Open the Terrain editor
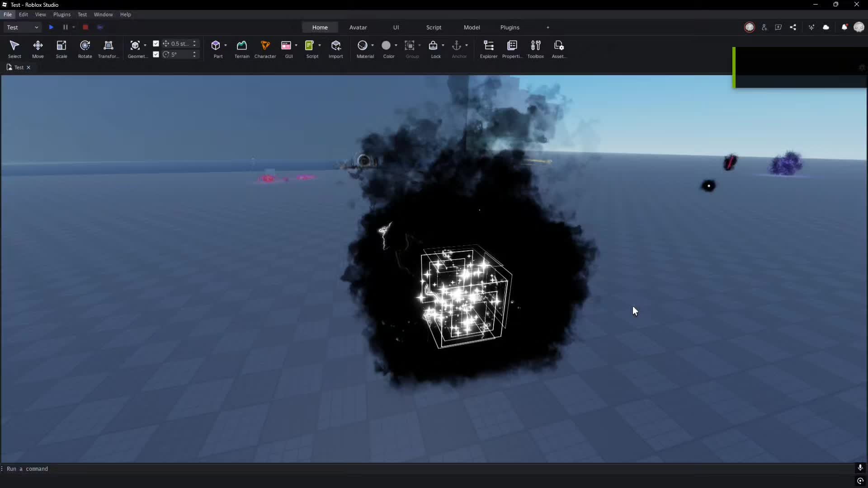Viewport: 868px width, 488px height. pos(242,49)
